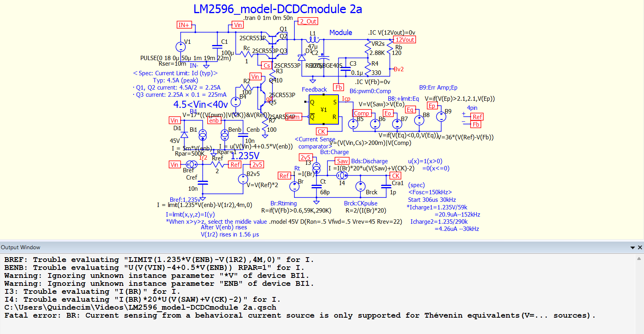This screenshot has width=644, height=334.
Task: Click the yellow SR flip-flop component
Action: (x=323, y=109)
